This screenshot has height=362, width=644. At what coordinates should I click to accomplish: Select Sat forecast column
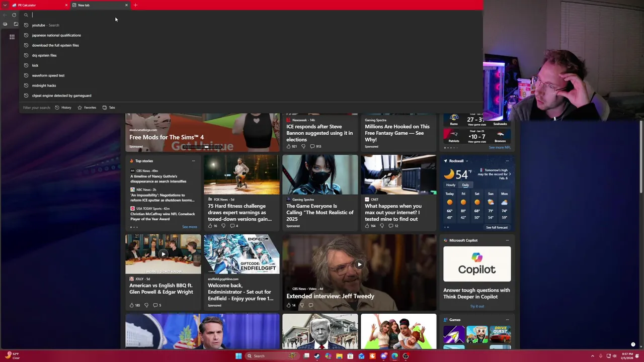[x=477, y=206]
